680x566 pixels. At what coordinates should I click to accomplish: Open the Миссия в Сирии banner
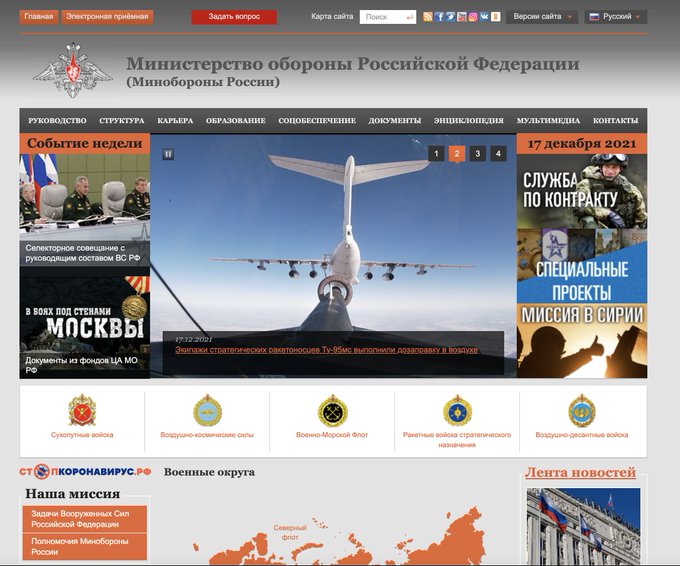tap(582, 341)
